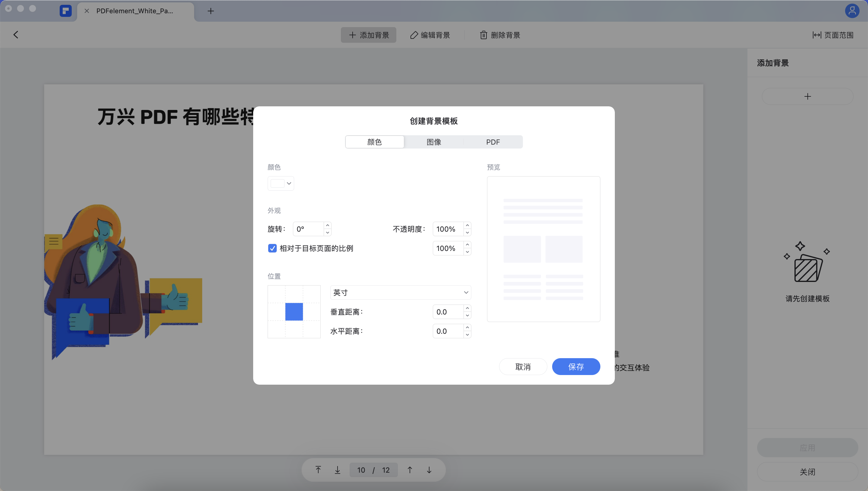Open the 英寸 unit dropdown
This screenshot has width=868, height=491.
click(x=401, y=292)
